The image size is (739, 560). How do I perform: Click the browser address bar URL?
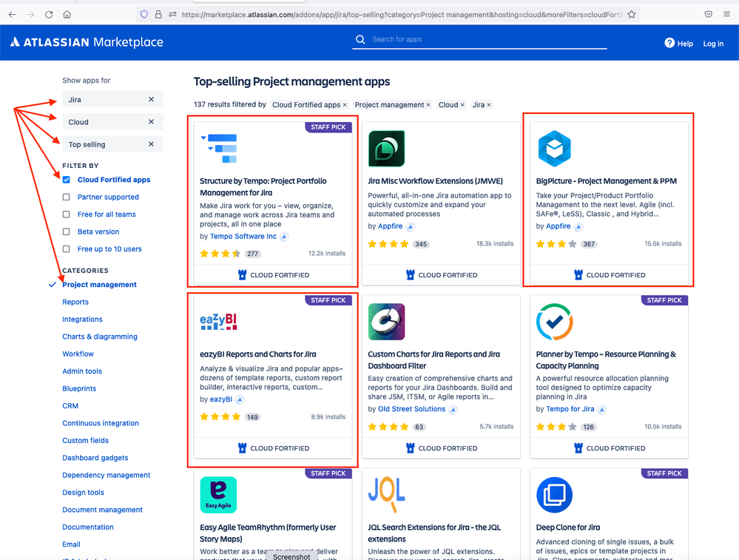[x=402, y=15]
